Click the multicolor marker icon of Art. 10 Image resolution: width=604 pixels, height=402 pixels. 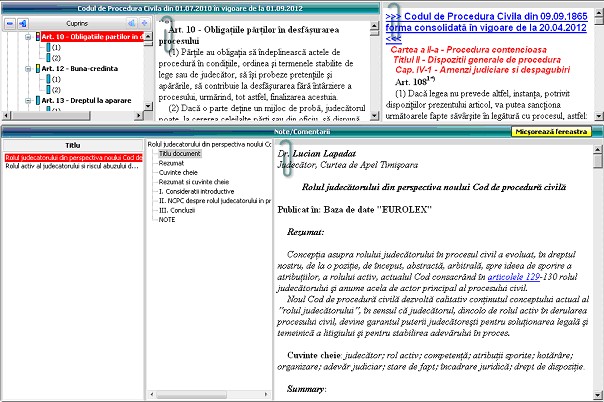(x=38, y=37)
